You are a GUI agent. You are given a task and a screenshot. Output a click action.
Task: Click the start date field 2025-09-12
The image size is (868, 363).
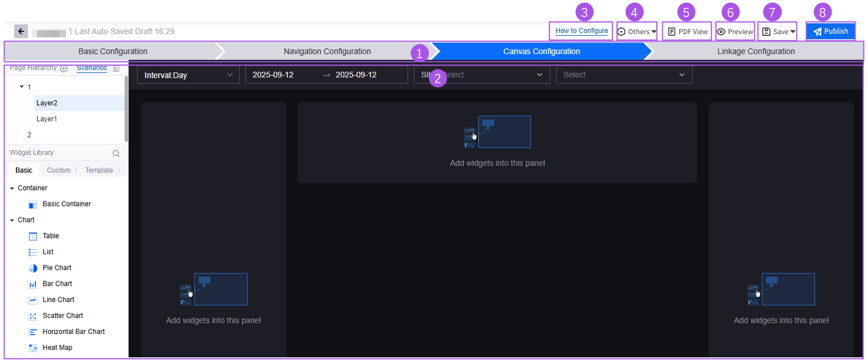(273, 75)
